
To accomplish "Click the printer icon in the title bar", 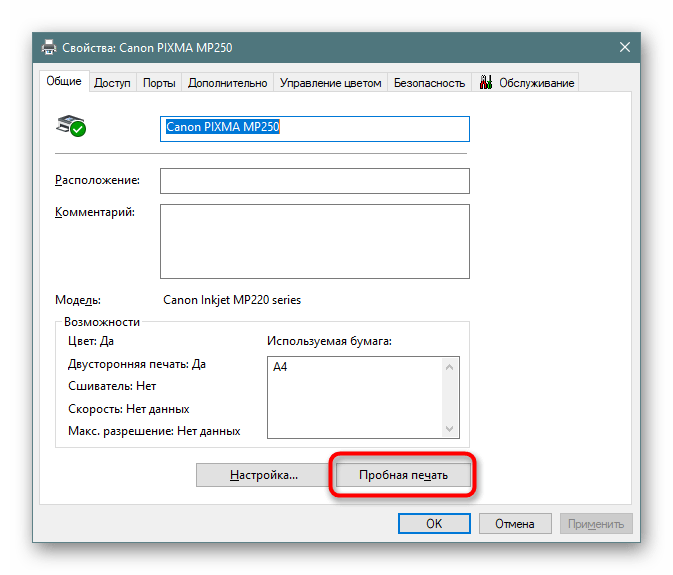I will (x=49, y=47).
